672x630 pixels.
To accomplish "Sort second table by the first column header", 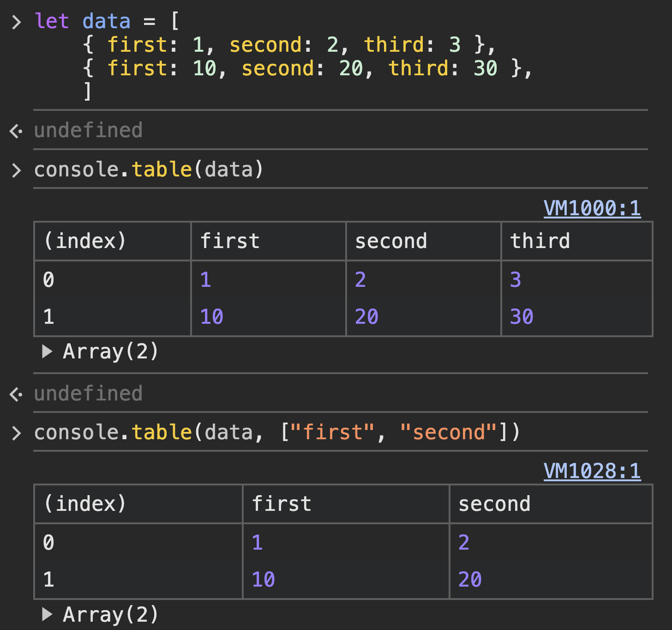I will click(x=346, y=504).
